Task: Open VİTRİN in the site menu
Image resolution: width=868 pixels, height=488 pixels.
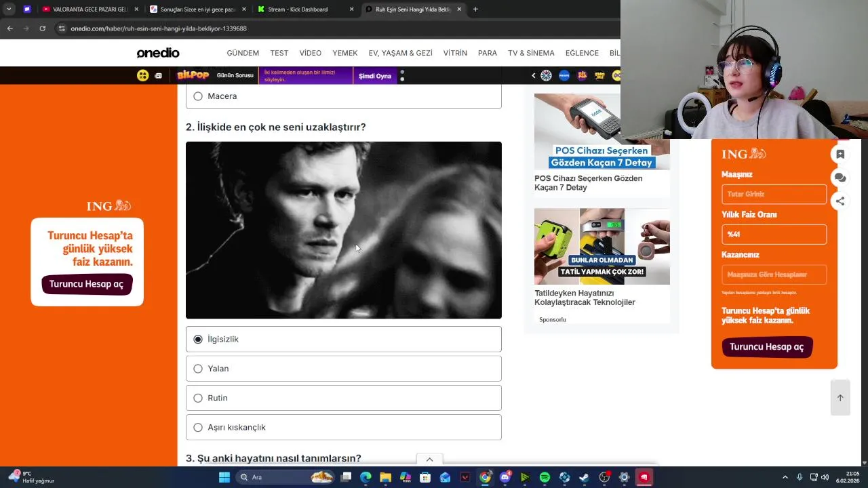Action: [455, 53]
